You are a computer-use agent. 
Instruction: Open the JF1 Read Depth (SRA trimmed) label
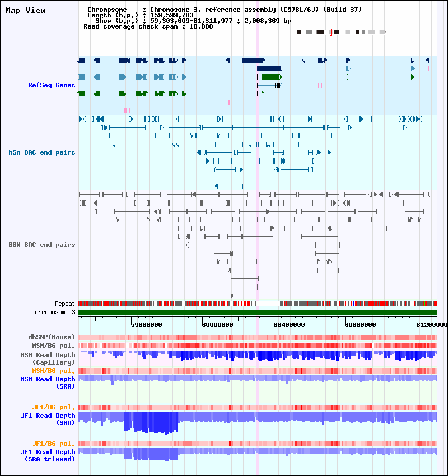click(x=48, y=455)
